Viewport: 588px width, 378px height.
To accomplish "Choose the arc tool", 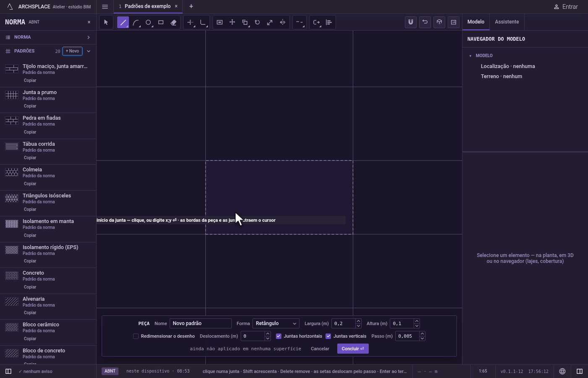I will [x=136, y=22].
